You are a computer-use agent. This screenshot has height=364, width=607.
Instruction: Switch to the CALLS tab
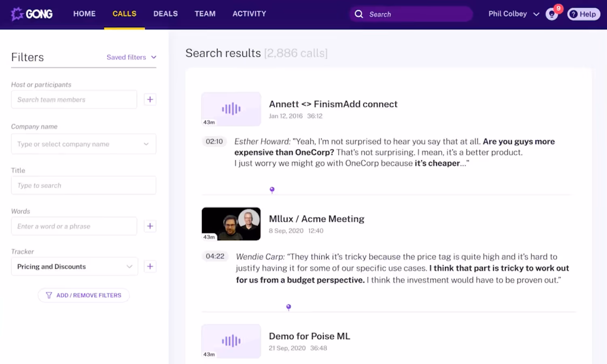[124, 14]
